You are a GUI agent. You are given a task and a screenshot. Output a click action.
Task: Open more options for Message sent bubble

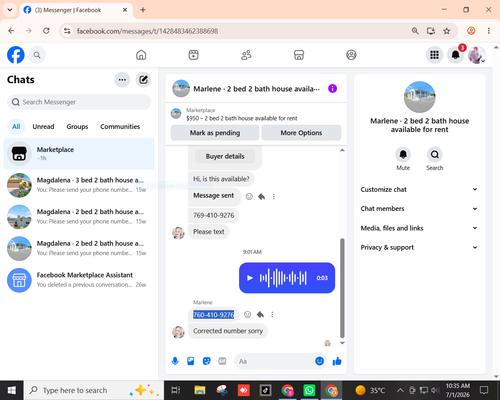point(274,196)
